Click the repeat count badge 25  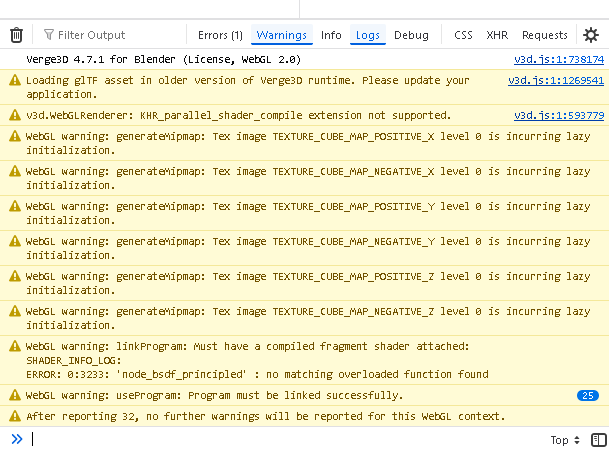pyautogui.click(x=588, y=396)
